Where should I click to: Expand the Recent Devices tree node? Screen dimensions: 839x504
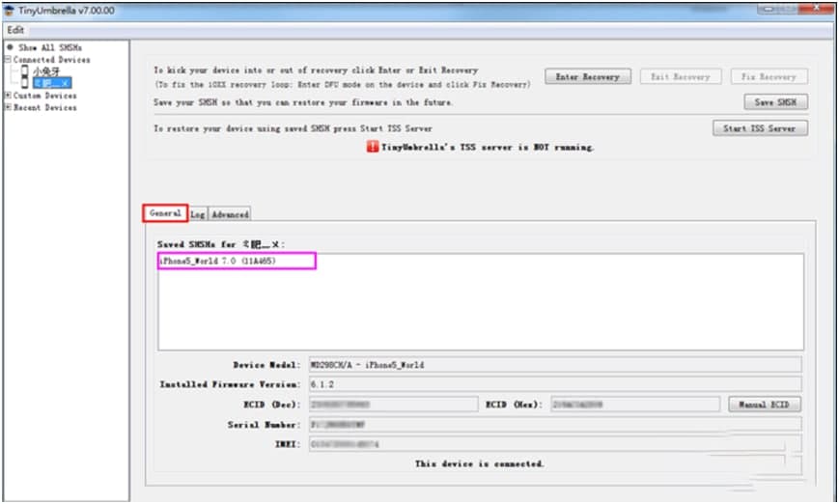pos(8,107)
